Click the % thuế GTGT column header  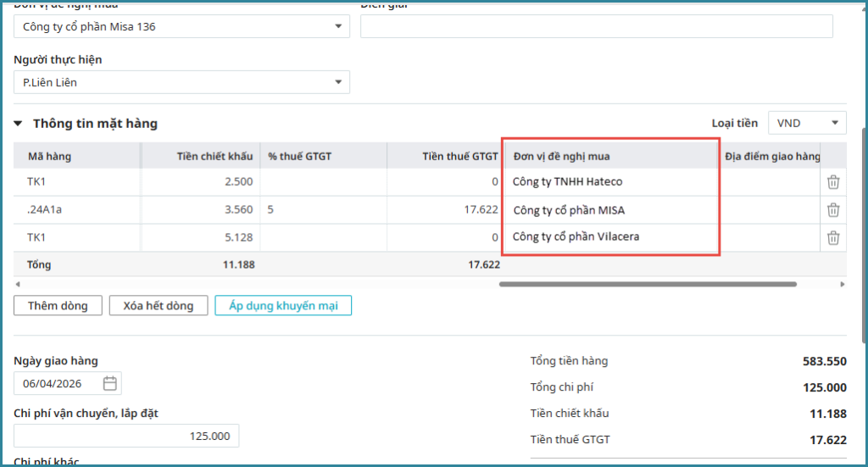(x=323, y=156)
